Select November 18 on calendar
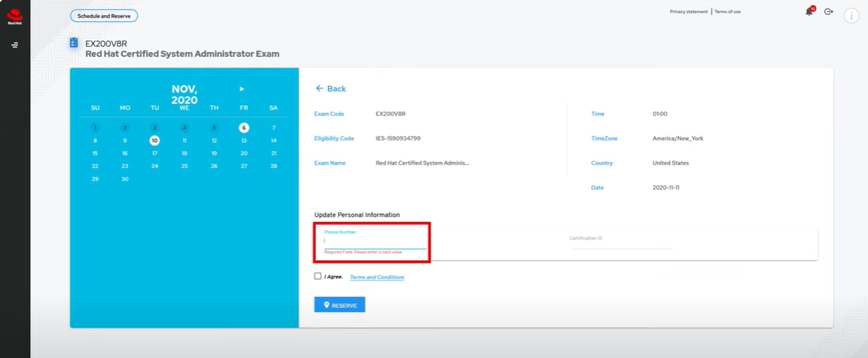Viewport: 868px width, 358px height. click(184, 153)
